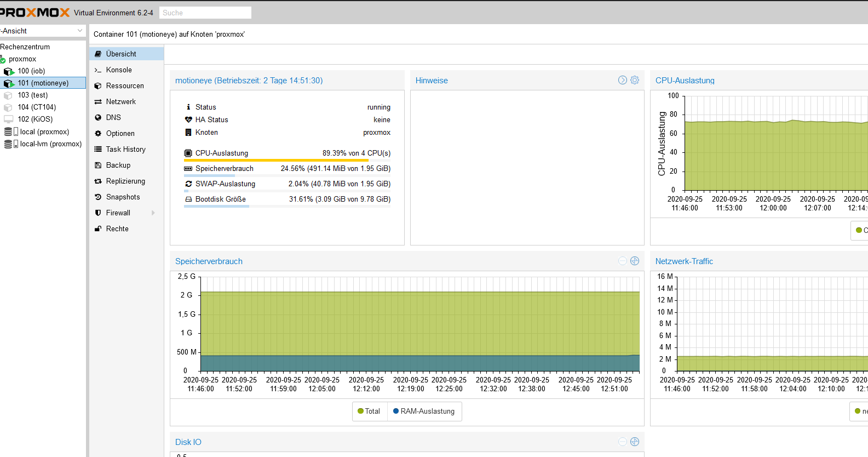Select container 101 (motioneye)
The width and height of the screenshot is (868, 457).
coord(43,83)
